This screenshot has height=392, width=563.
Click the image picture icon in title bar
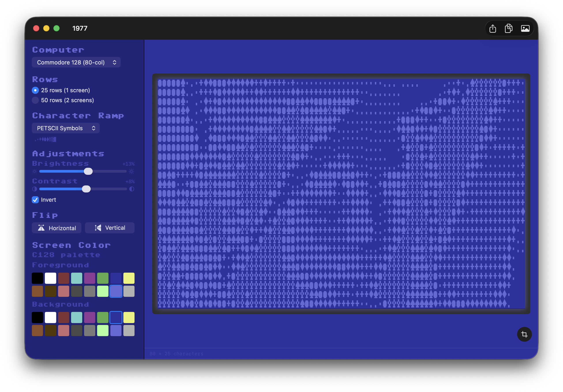pos(525,28)
